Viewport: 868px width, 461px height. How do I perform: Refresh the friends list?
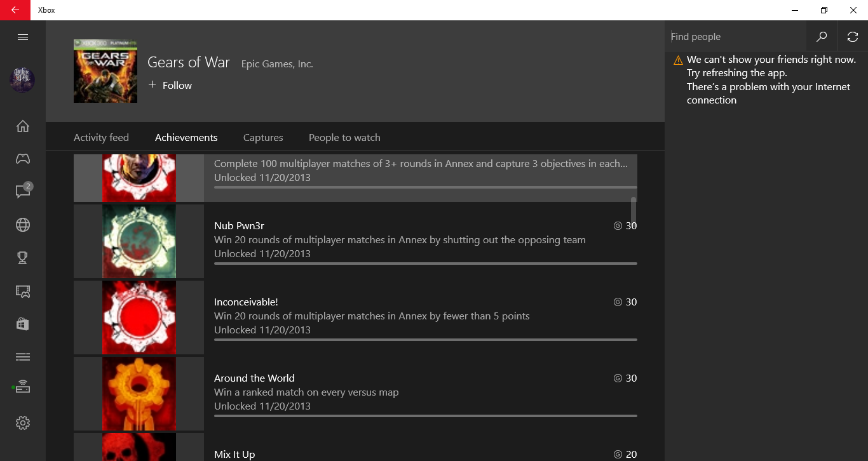tap(853, 37)
